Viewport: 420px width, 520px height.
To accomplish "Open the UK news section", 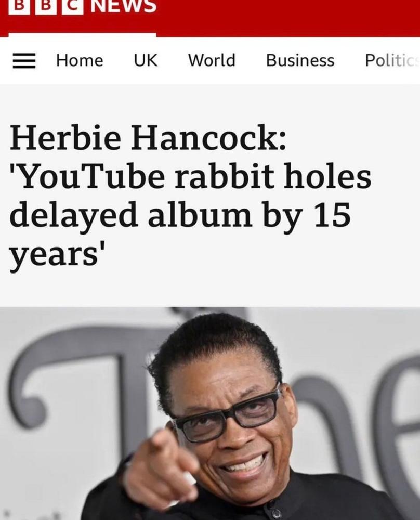I will pyautogui.click(x=146, y=60).
